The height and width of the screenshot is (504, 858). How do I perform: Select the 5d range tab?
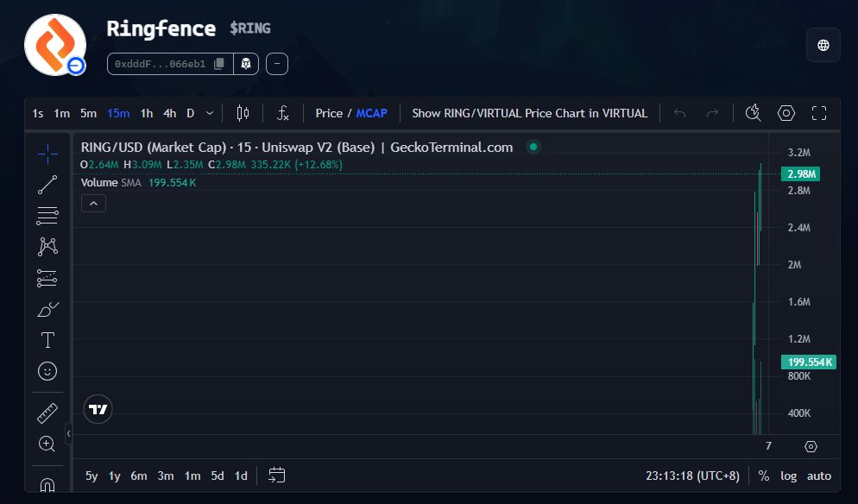click(x=217, y=476)
